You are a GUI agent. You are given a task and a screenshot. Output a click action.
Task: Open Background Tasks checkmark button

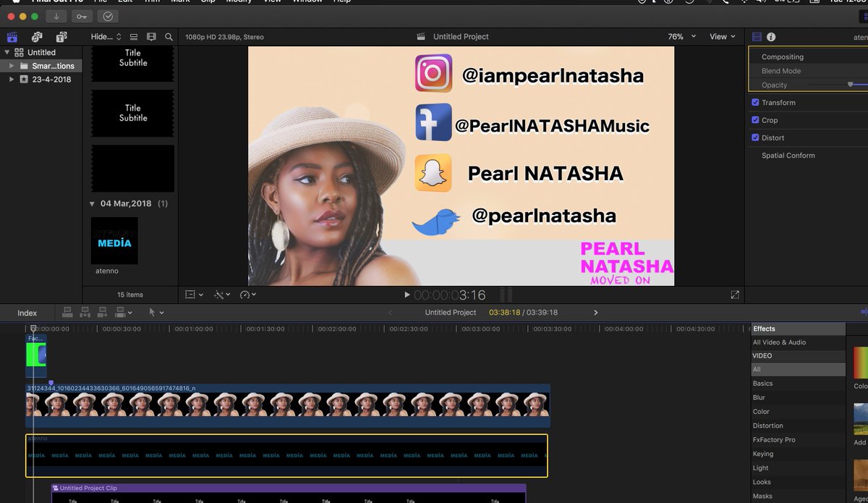[108, 16]
